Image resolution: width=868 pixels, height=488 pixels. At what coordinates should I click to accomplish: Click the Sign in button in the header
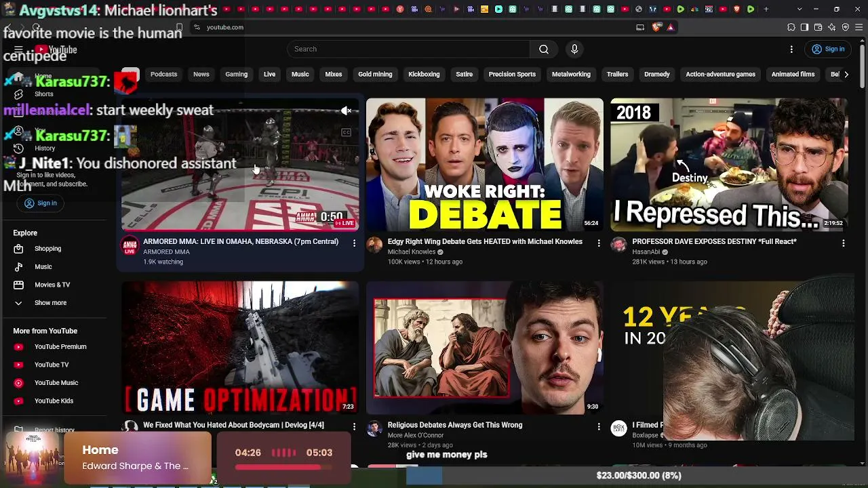[828, 49]
